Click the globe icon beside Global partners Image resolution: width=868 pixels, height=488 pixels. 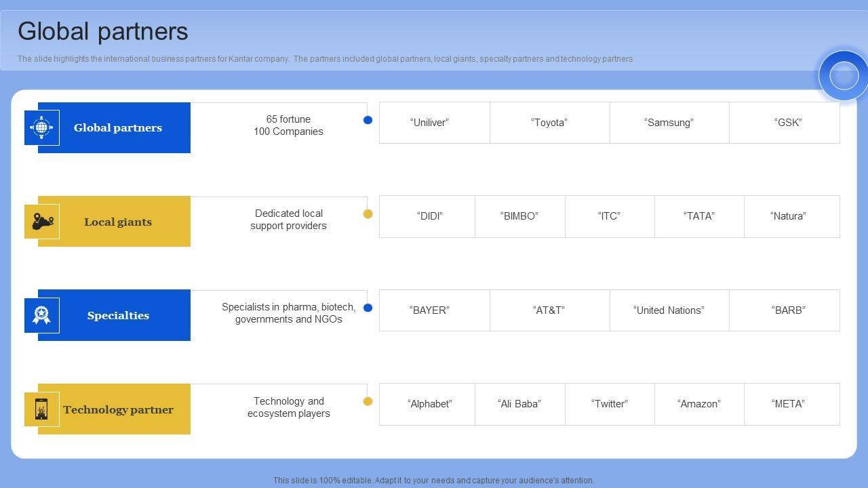(x=41, y=127)
